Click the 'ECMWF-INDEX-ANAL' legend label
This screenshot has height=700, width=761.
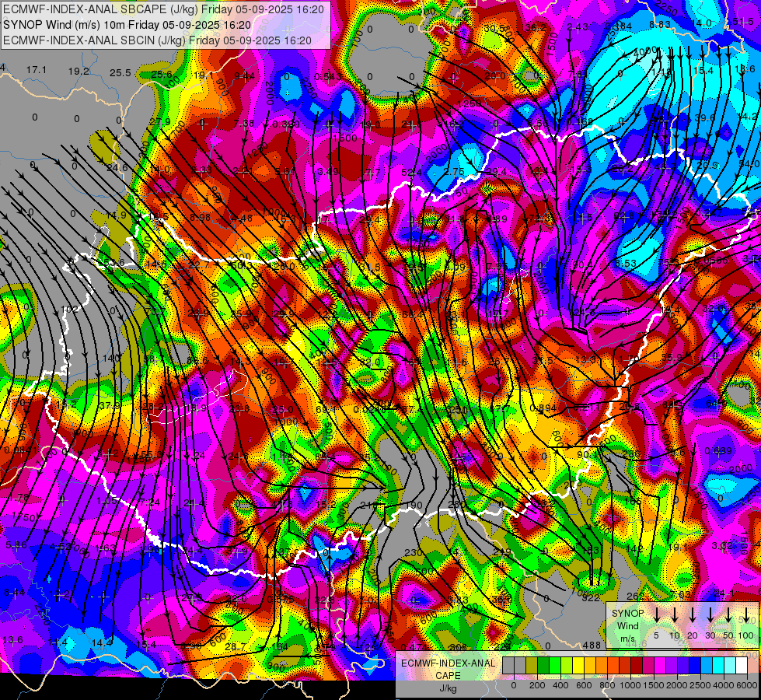pyautogui.click(x=449, y=663)
